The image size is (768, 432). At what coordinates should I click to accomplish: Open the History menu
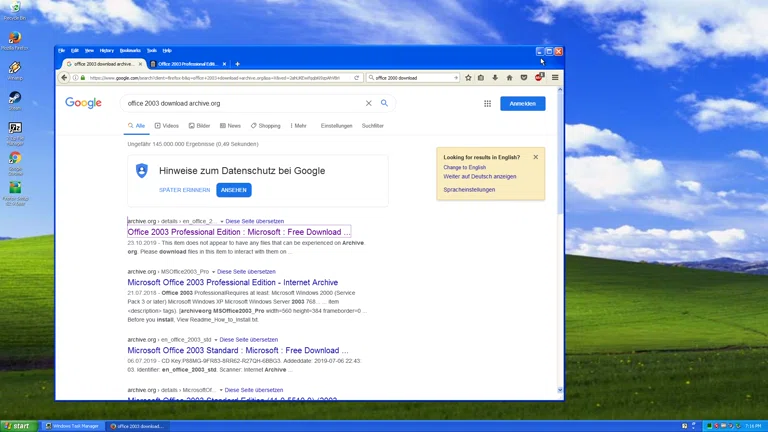pyautogui.click(x=107, y=50)
